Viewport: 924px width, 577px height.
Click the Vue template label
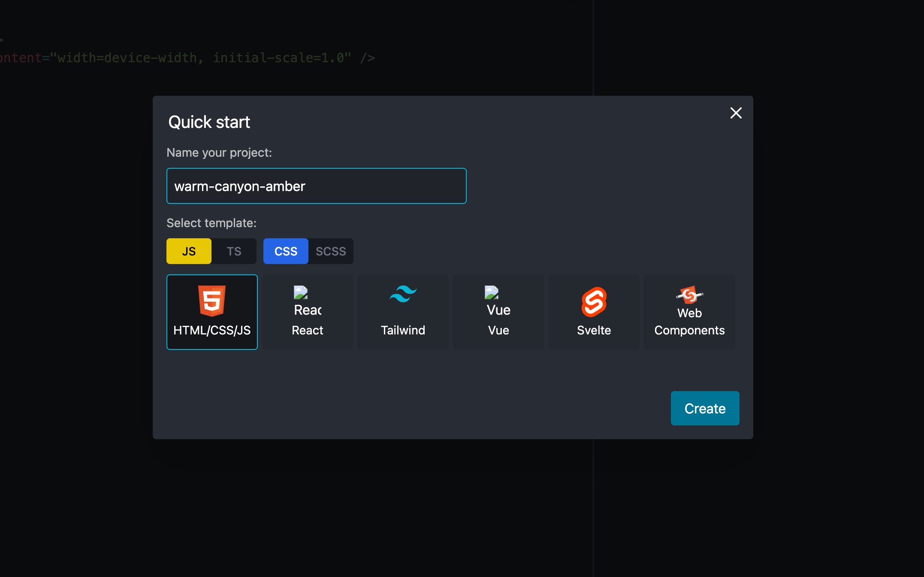498,330
